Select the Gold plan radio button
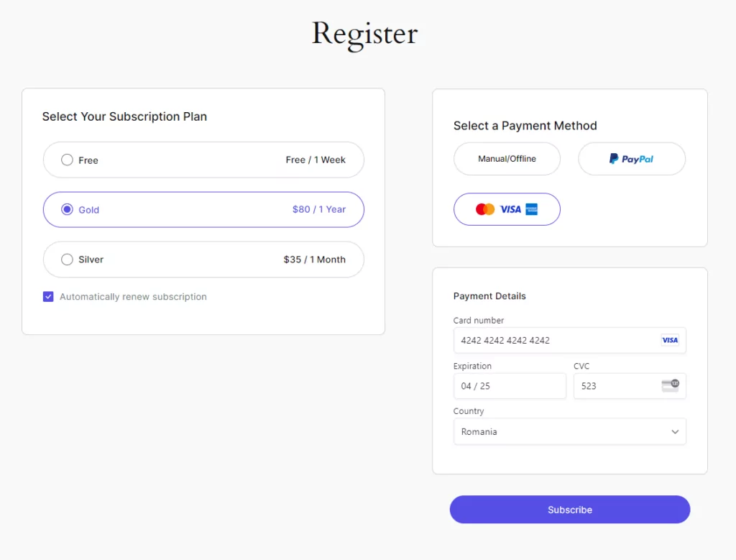 (x=67, y=209)
